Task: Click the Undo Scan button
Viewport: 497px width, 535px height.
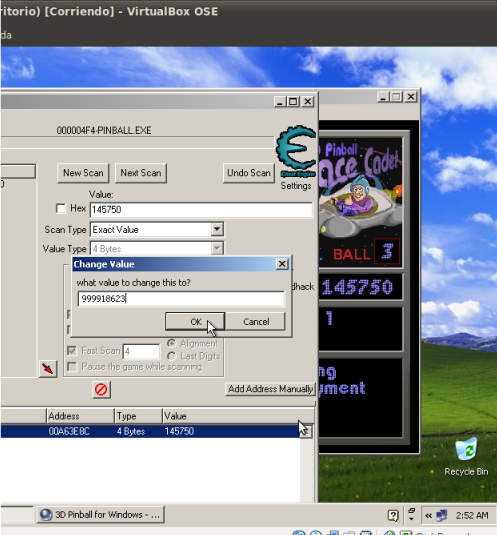Action: [x=249, y=173]
